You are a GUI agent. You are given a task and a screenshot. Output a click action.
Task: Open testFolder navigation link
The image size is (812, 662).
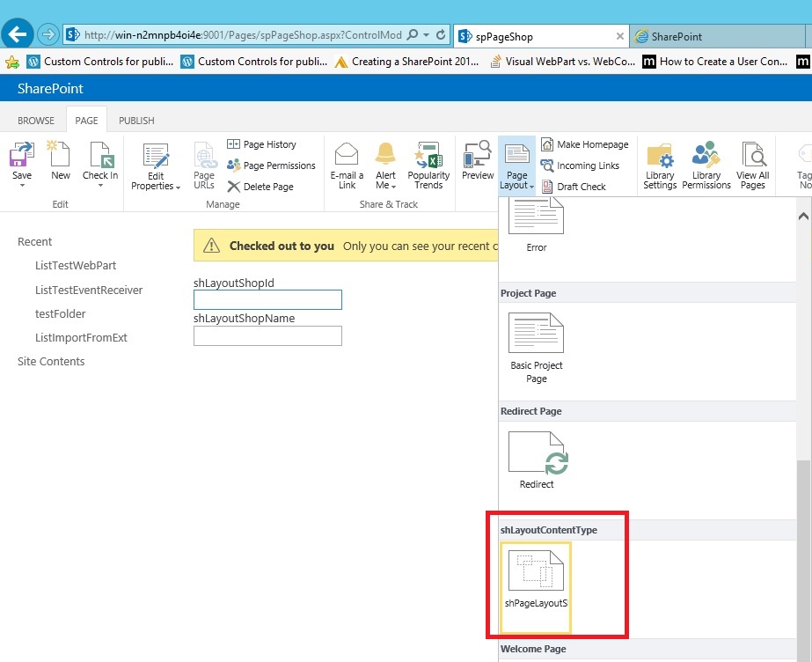point(60,314)
